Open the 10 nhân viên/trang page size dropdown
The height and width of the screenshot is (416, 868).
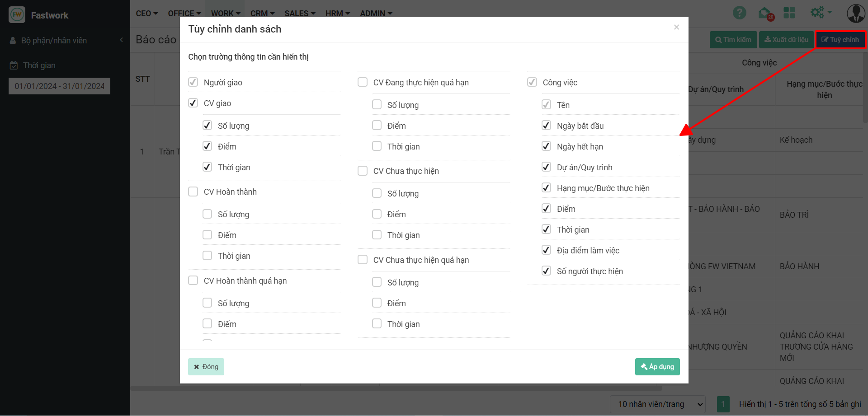pyautogui.click(x=657, y=404)
